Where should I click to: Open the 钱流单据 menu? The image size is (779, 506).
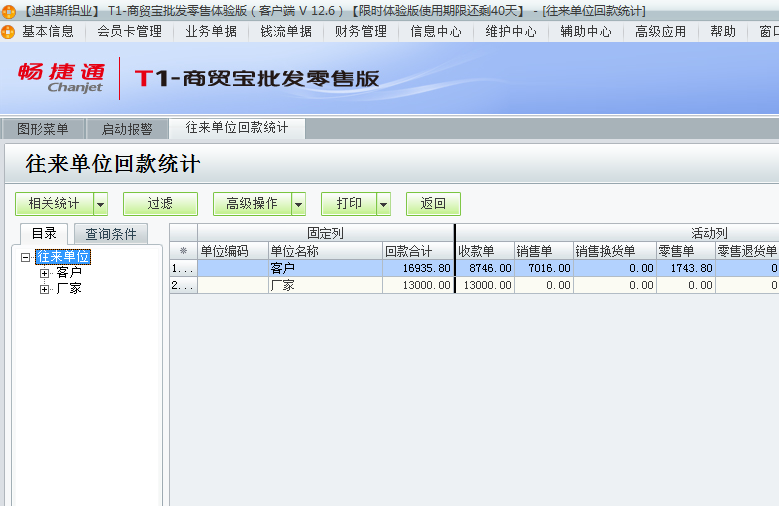pyautogui.click(x=286, y=32)
